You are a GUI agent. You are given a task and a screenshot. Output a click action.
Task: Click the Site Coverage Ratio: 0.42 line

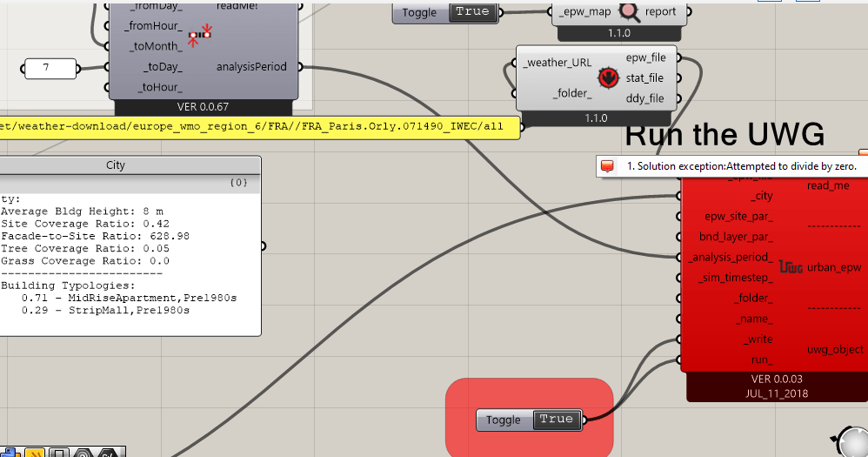click(84, 224)
